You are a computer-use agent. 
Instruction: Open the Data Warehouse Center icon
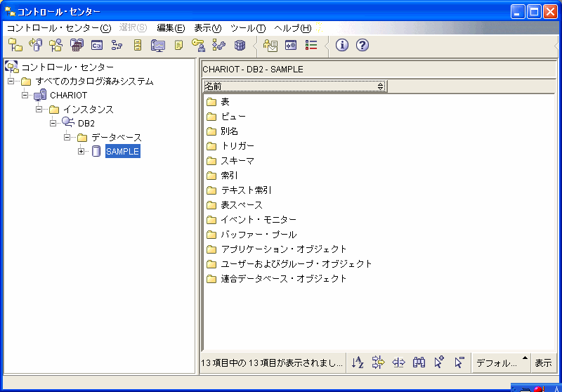[77, 45]
